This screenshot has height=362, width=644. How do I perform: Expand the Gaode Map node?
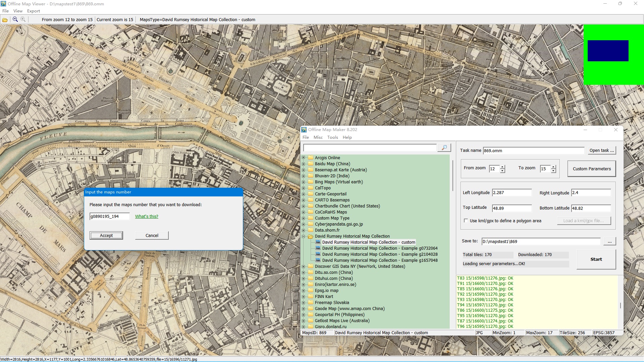click(x=304, y=308)
